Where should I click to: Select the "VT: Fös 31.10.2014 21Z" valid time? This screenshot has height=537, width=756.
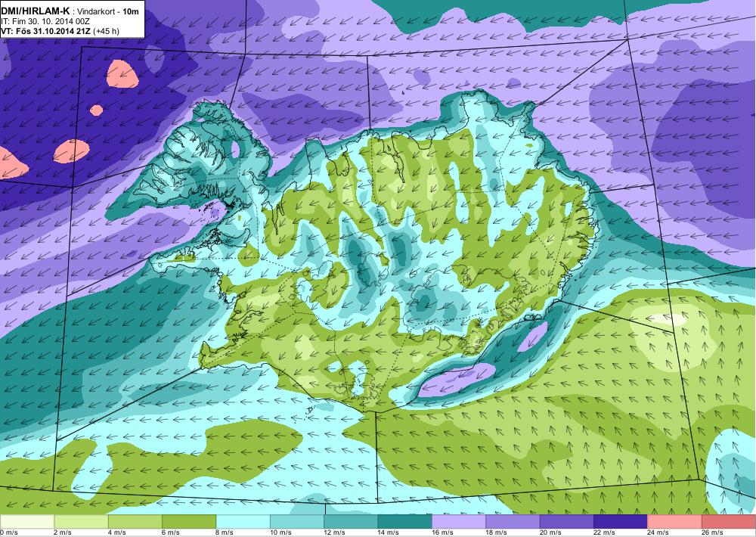click(45, 31)
